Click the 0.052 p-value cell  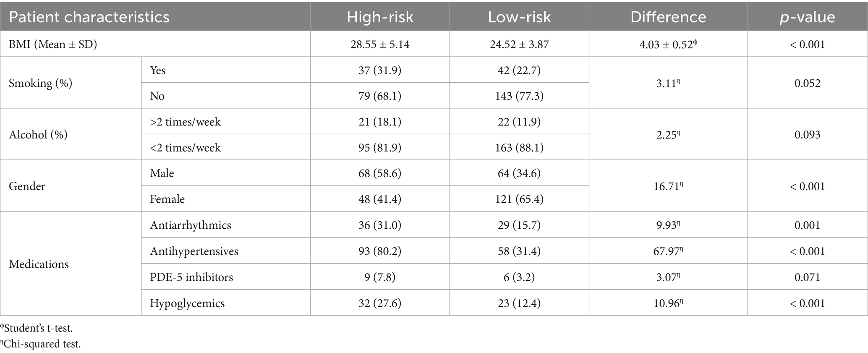[807, 83]
